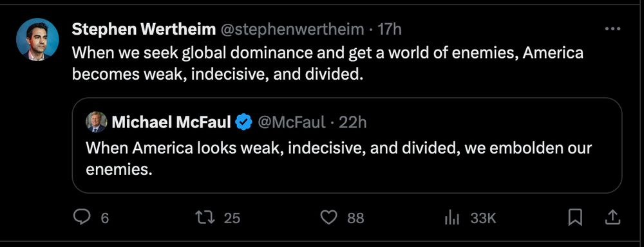Open the three-dot more options menu

(613, 29)
